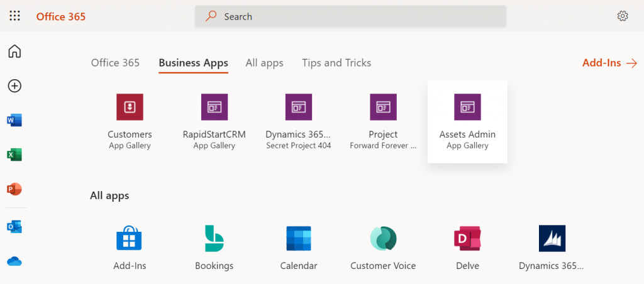Open Outlook from the left rail
Screen dimensions: 644x284
[x=14, y=227]
